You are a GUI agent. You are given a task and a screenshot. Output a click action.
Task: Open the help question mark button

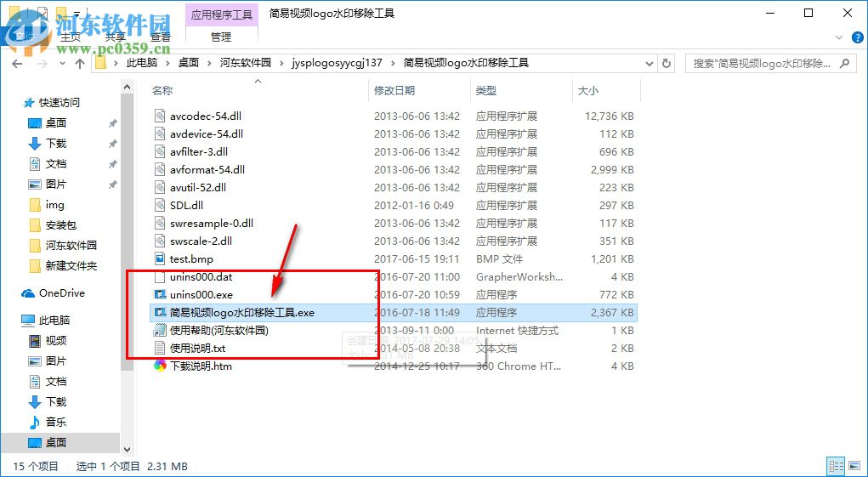coord(856,37)
